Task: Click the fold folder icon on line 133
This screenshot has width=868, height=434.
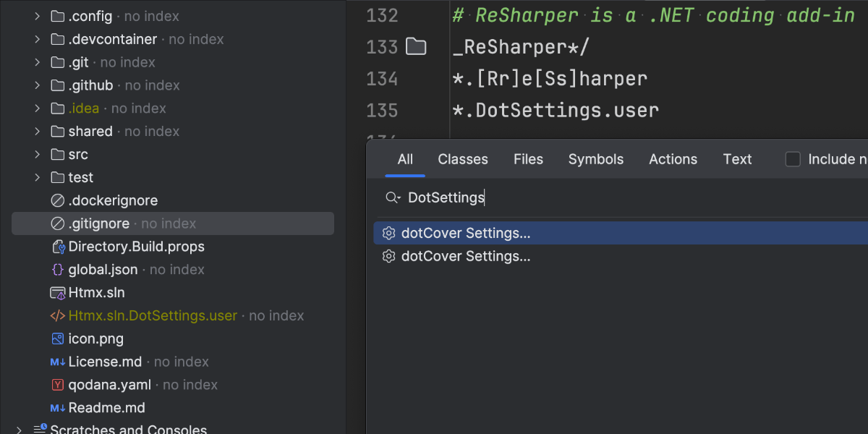Action: (416, 47)
